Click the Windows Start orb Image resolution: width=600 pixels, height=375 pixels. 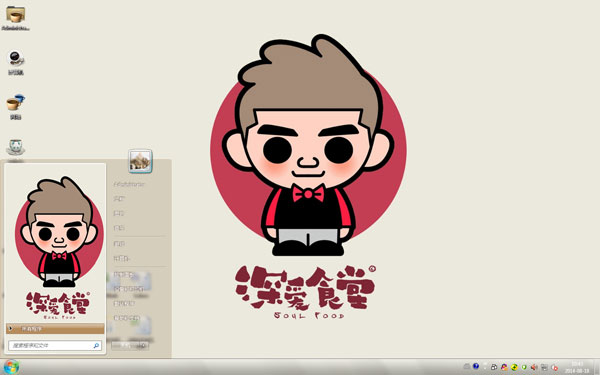[x=11, y=367]
